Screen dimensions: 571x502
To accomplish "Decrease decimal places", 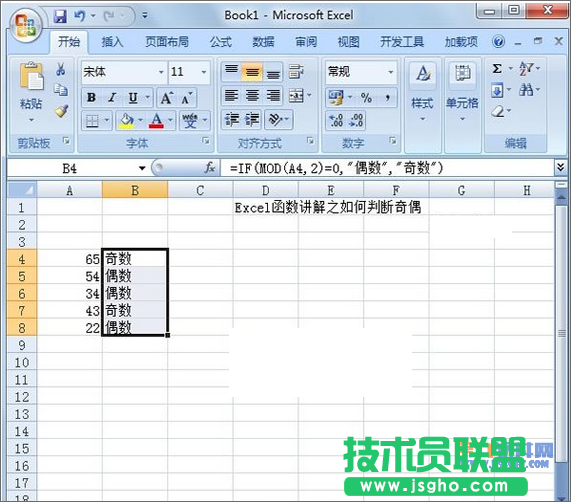I will [x=356, y=120].
